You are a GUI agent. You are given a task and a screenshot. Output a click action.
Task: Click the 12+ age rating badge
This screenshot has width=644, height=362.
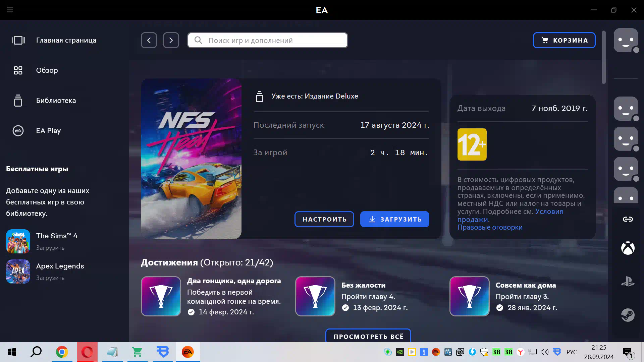[472, 144]
